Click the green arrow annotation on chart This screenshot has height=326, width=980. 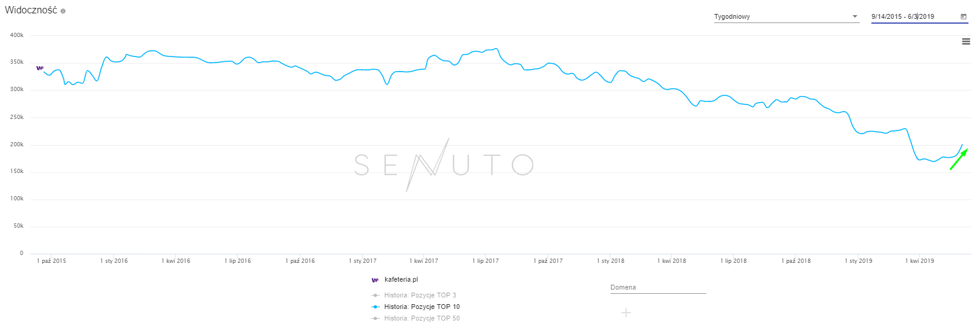pyautogui.click(x=959, y=159)
